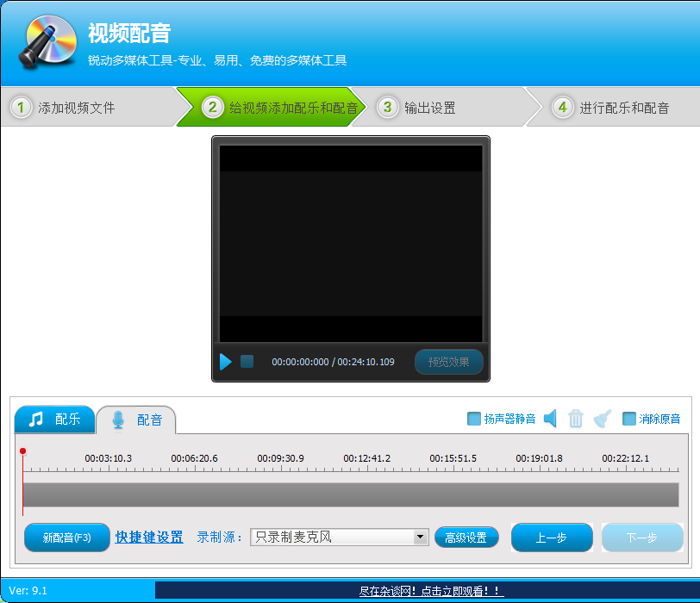The height and width of the screenshot is (603, 700).
Task: Click the brush cleanup icon
Action: coord(601,419)
